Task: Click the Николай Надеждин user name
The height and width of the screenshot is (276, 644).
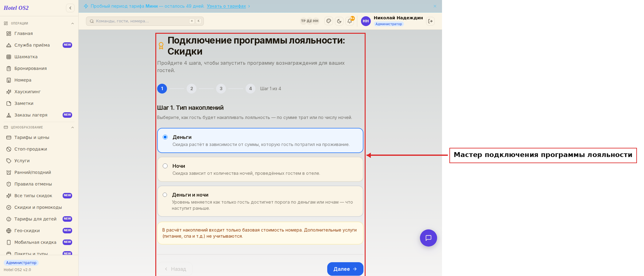Action: point(398,18)
